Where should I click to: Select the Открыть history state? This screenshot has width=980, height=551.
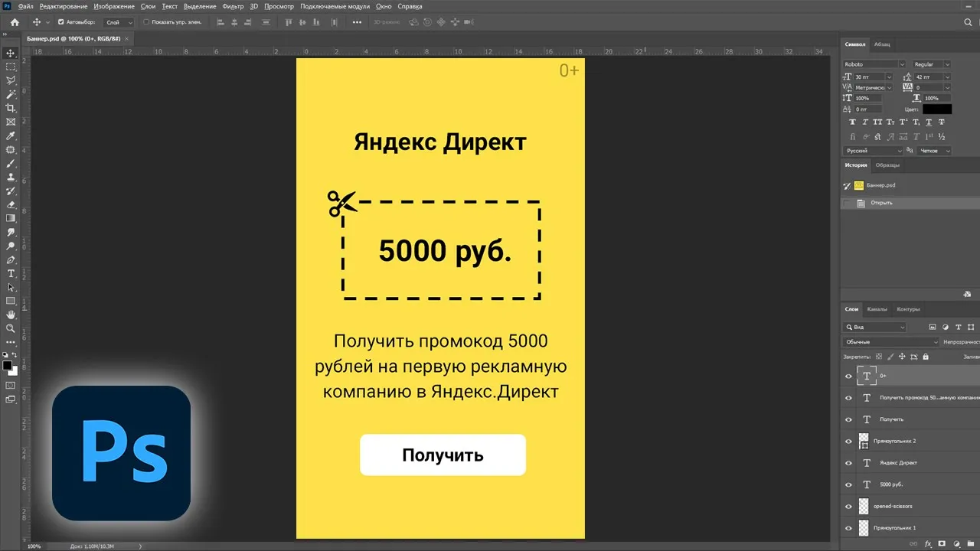[910, 203]
